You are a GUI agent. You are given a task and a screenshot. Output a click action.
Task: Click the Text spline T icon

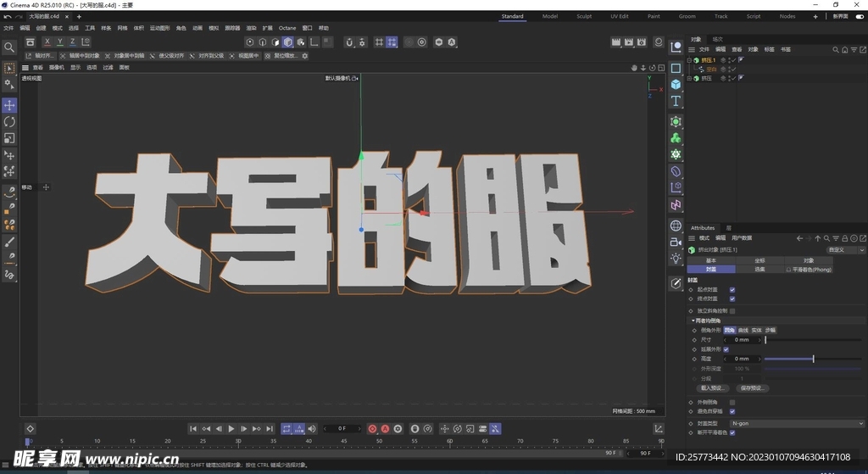pos(676,101)
